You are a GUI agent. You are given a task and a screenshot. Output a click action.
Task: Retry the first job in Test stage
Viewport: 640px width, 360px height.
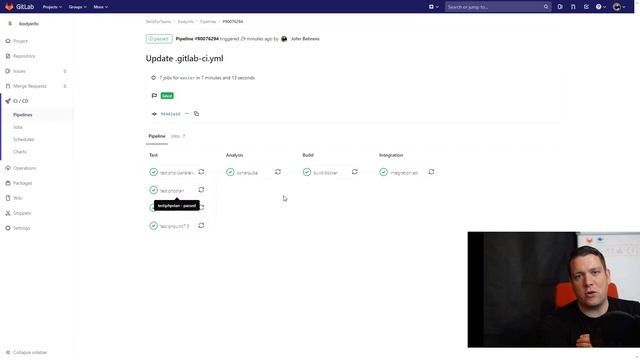point(201,172)
